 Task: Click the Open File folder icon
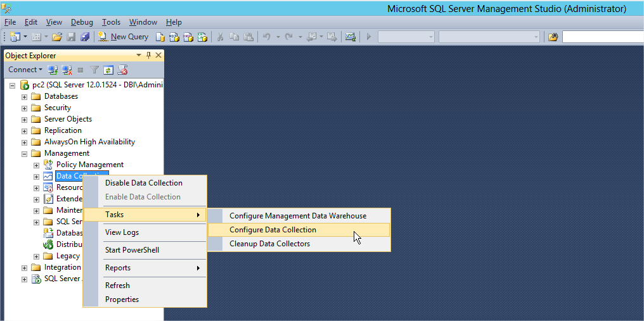point(57,37)
